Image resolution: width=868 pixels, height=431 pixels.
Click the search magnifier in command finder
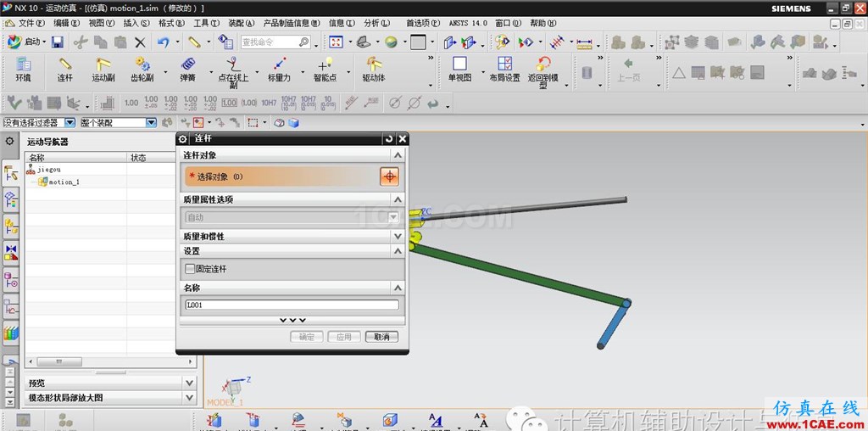coord(304,42)
